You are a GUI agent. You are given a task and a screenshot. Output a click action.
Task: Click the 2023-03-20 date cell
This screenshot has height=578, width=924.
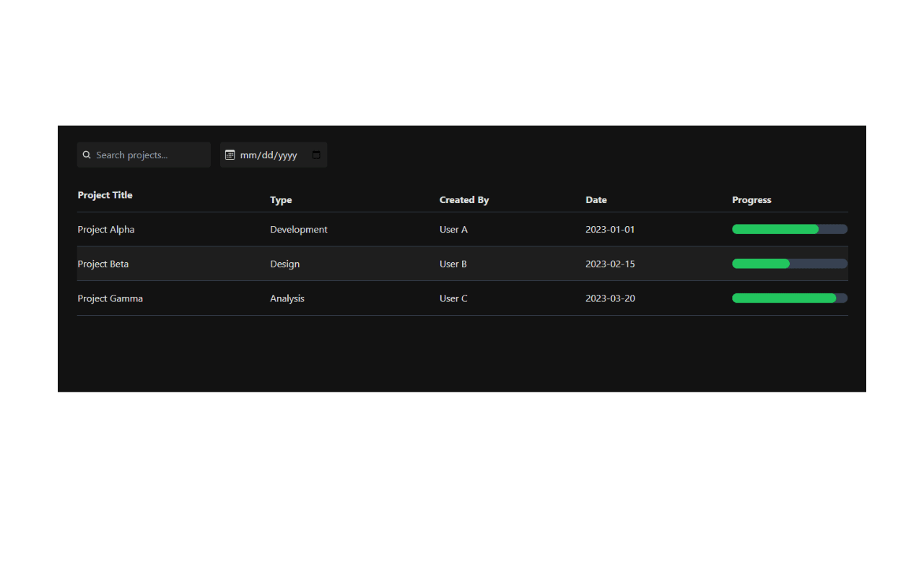click(x=610, y=298)
